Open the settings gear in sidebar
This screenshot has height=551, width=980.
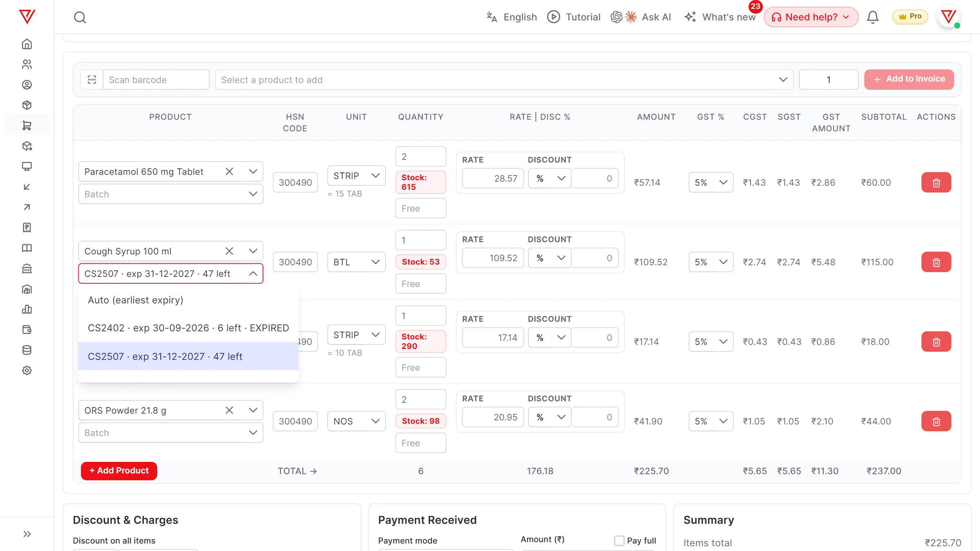coord(27,371)
